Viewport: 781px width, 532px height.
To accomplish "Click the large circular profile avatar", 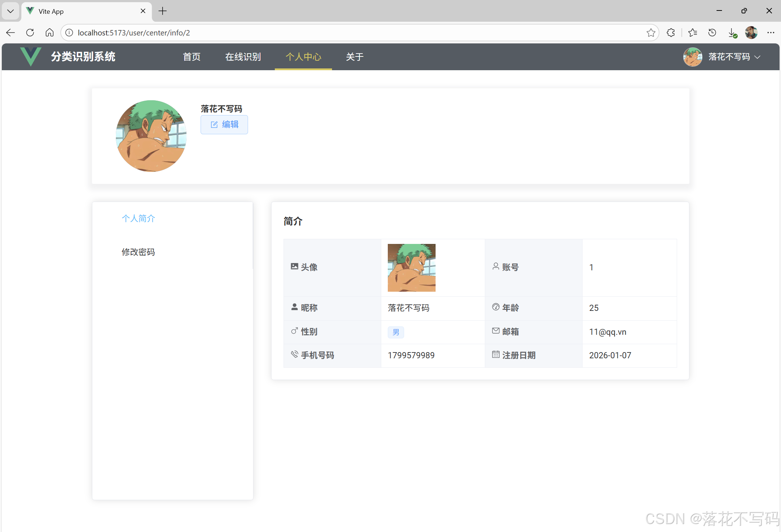I will [x=151, y=136].
